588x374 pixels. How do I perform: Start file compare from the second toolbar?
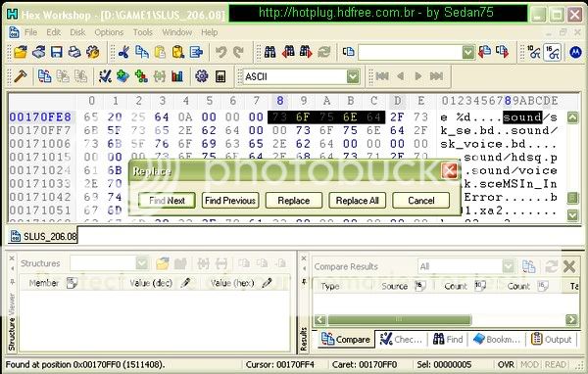point(45,76)
